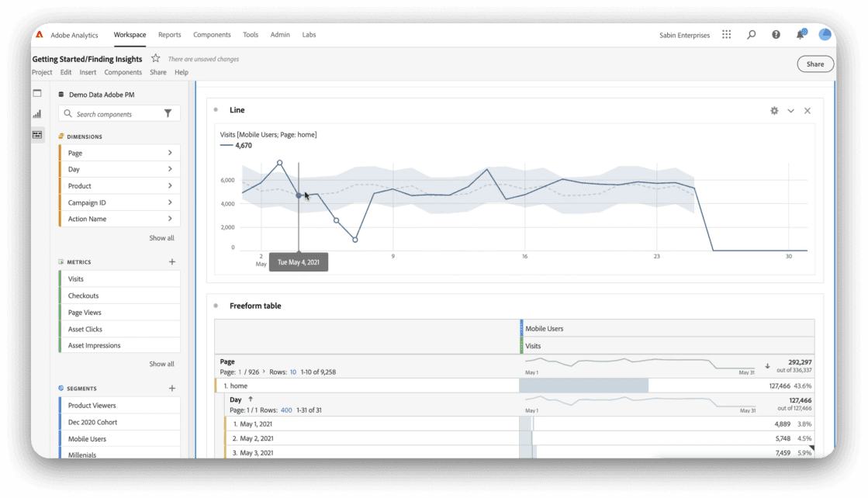The image size is (868, 498).
Task: Open the Edit menu
Action: coord(66,72)
